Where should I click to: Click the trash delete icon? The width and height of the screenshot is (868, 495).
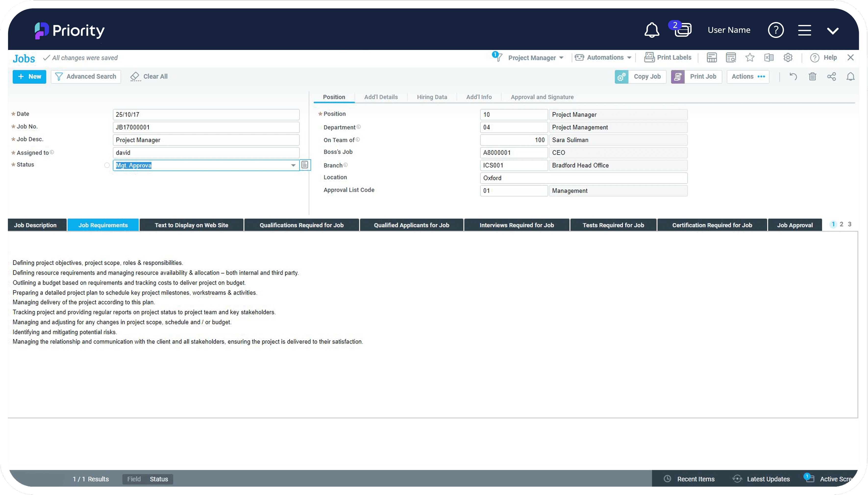(812, 76)
